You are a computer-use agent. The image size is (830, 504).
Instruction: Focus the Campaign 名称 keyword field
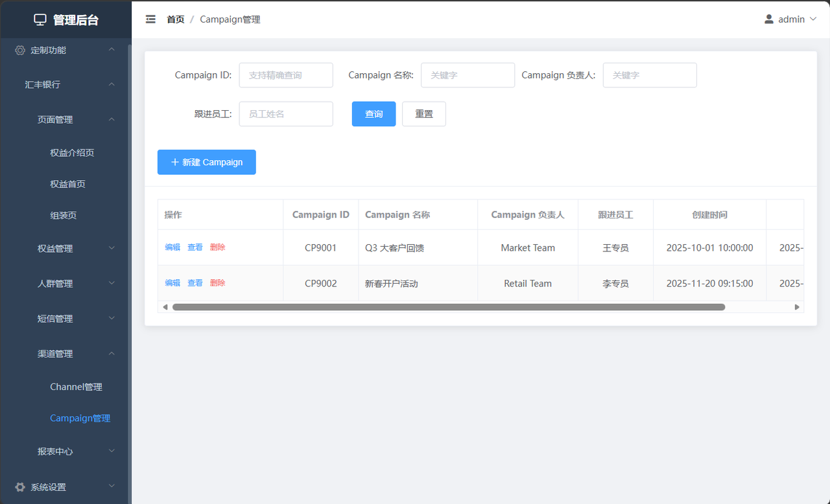(468, 75)
